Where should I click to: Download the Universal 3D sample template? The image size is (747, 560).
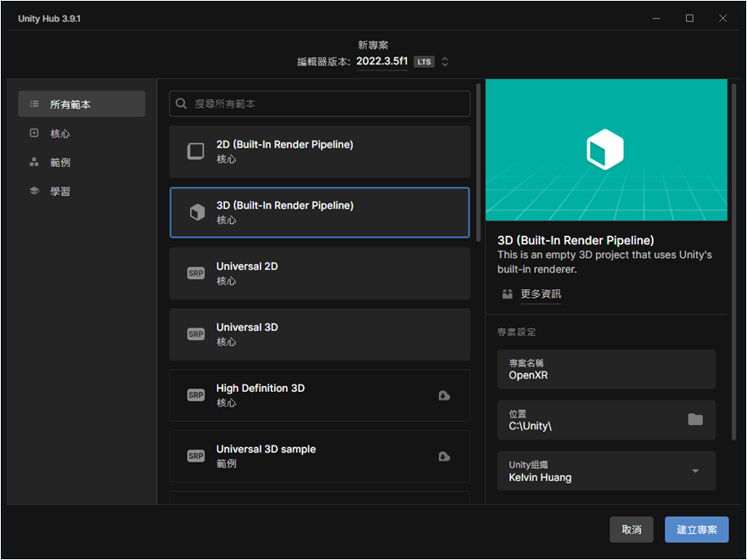pyautogui.click(x=444, y=456)
